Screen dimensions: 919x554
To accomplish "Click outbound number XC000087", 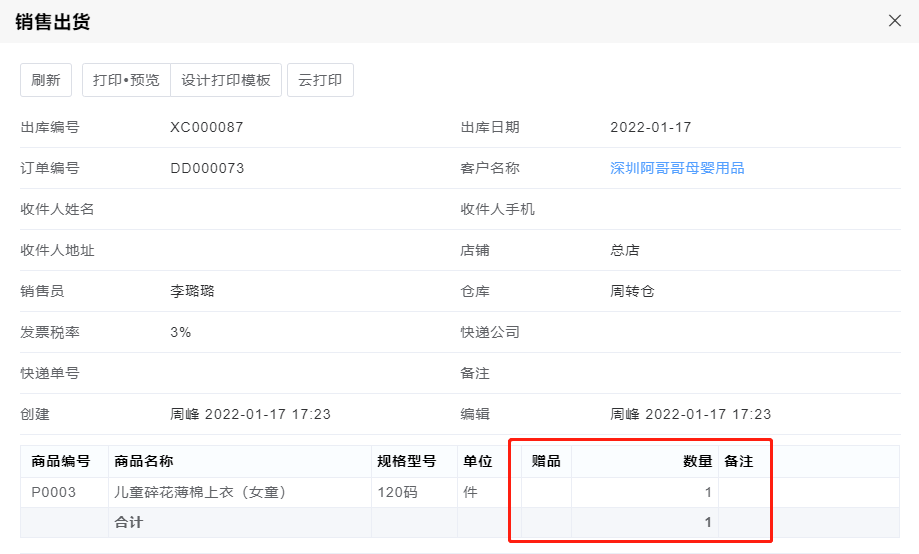I will coord(207,127).
